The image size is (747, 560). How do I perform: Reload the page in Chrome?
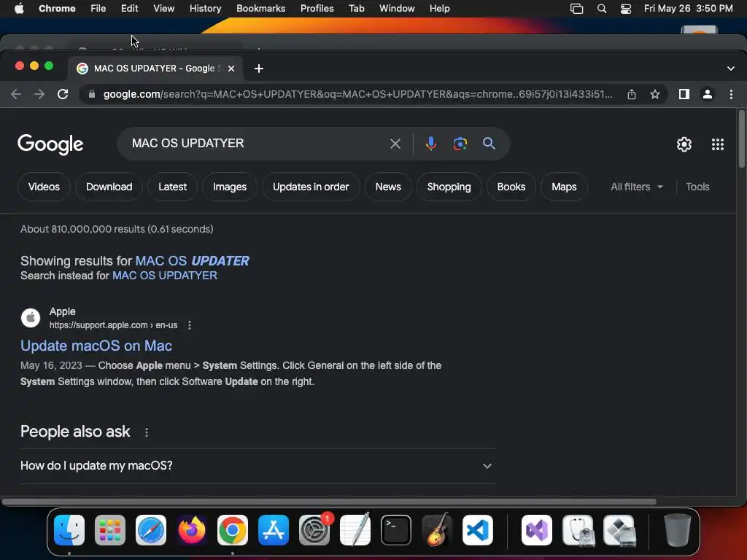[63, 94]
